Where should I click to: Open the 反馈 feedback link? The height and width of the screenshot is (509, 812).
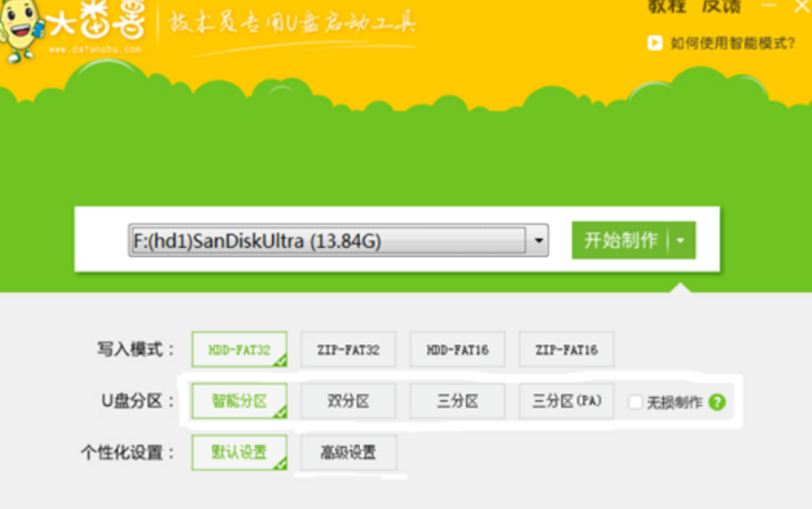point(722,6)
